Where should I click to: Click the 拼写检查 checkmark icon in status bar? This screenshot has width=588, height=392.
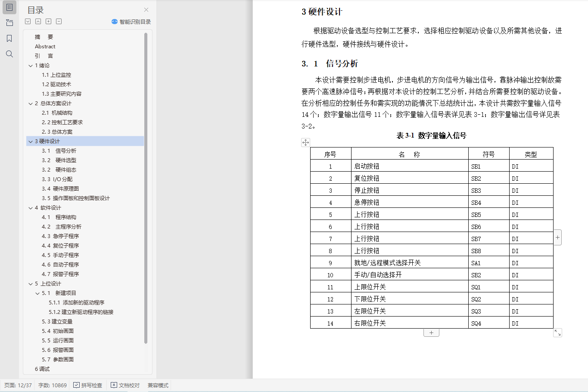pyautogui.click(x=76, y=385)
